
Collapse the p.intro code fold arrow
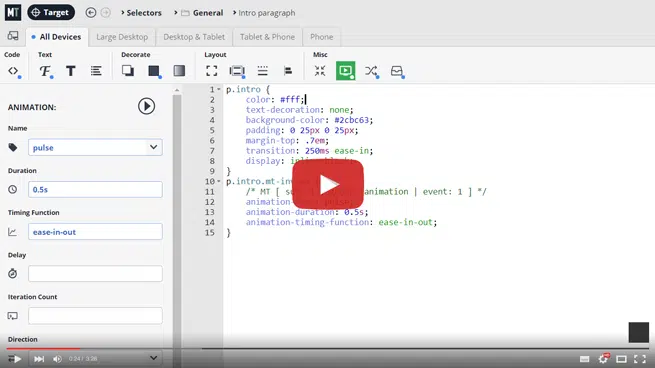(x=218, y=89)
